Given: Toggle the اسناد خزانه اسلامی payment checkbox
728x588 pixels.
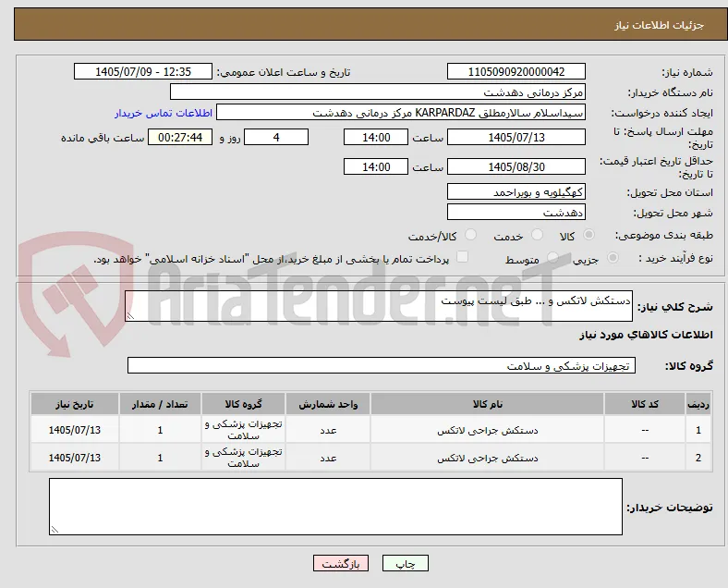Looking at the screenshot, I should click(463, 257).
